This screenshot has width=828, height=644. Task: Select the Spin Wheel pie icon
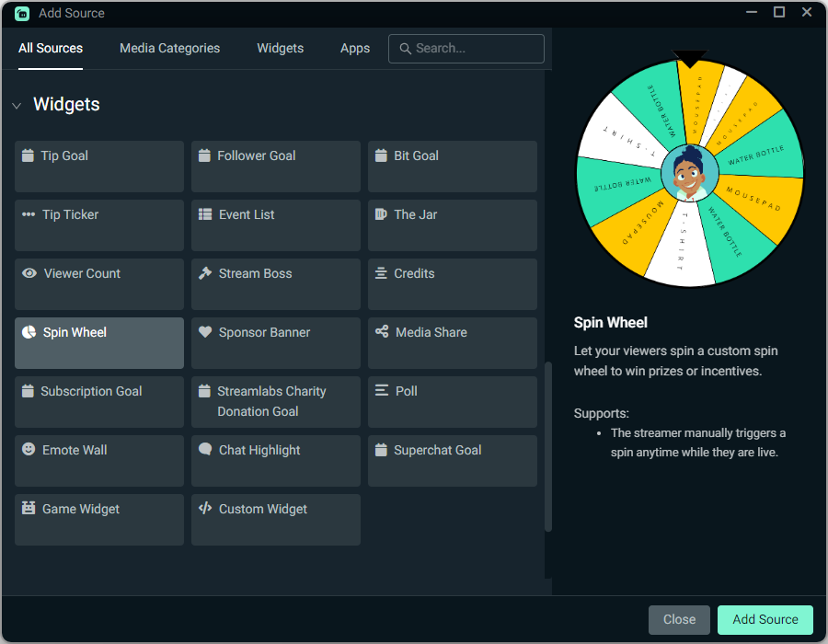[29, 332]
